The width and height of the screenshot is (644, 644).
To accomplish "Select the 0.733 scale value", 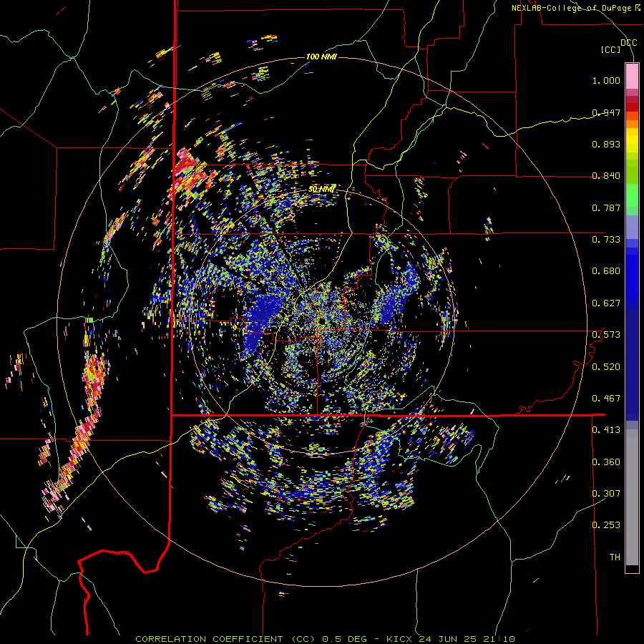I will point(606,240).
